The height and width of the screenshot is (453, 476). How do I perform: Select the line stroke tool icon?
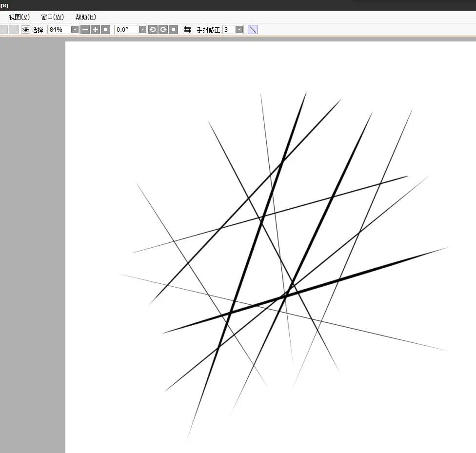(253, 29)
